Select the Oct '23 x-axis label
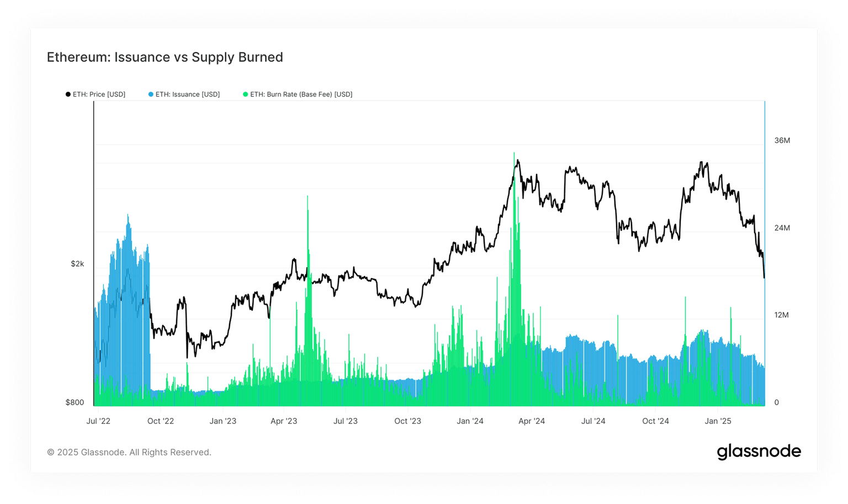 (x=407, y=421)
